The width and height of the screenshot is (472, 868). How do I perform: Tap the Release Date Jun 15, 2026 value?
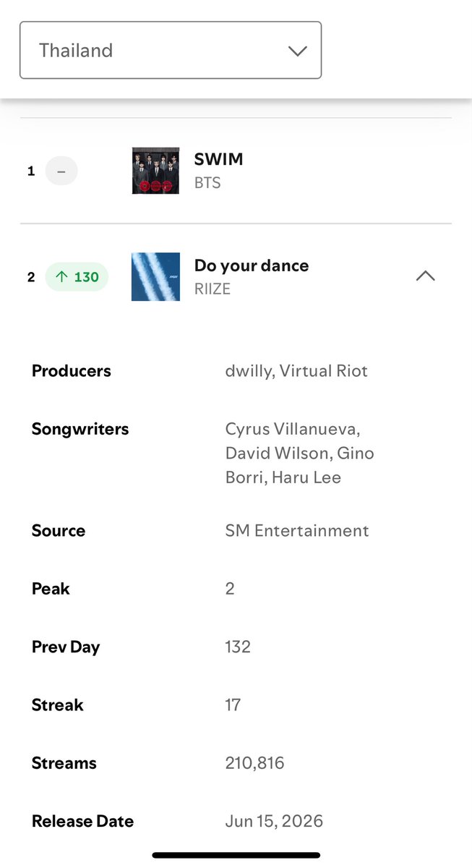(x=274, y=821)
